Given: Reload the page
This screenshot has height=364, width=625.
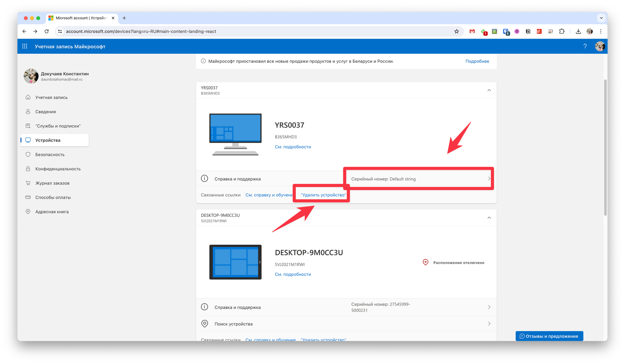Looking at the screenshot, I should click(47, 31).
